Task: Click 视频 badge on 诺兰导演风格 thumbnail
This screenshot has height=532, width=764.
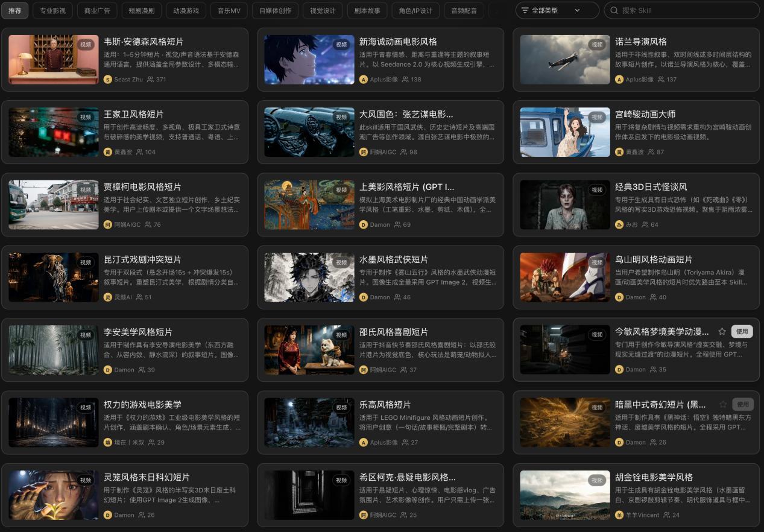Action: coord(597,45)
